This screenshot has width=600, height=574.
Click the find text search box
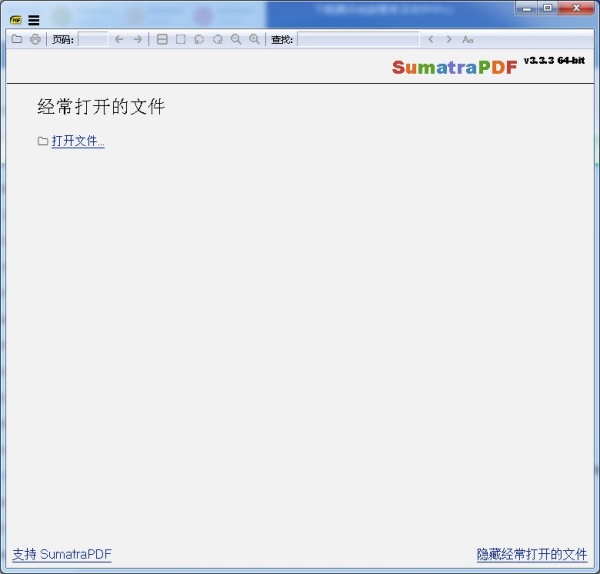[358, 39]
